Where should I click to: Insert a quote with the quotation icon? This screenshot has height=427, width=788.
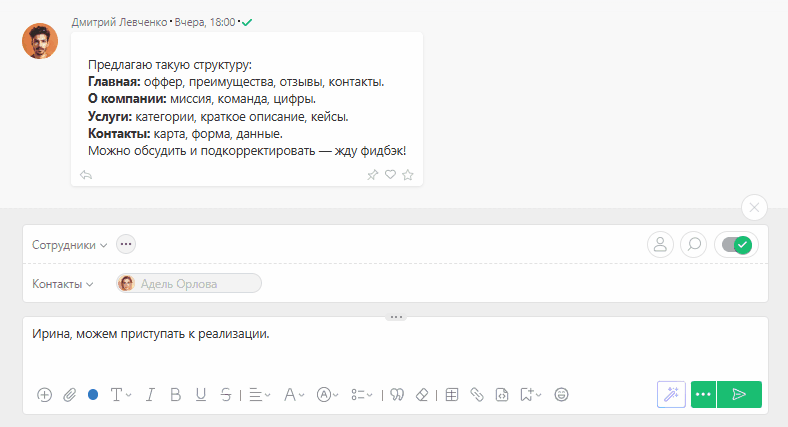397,395
